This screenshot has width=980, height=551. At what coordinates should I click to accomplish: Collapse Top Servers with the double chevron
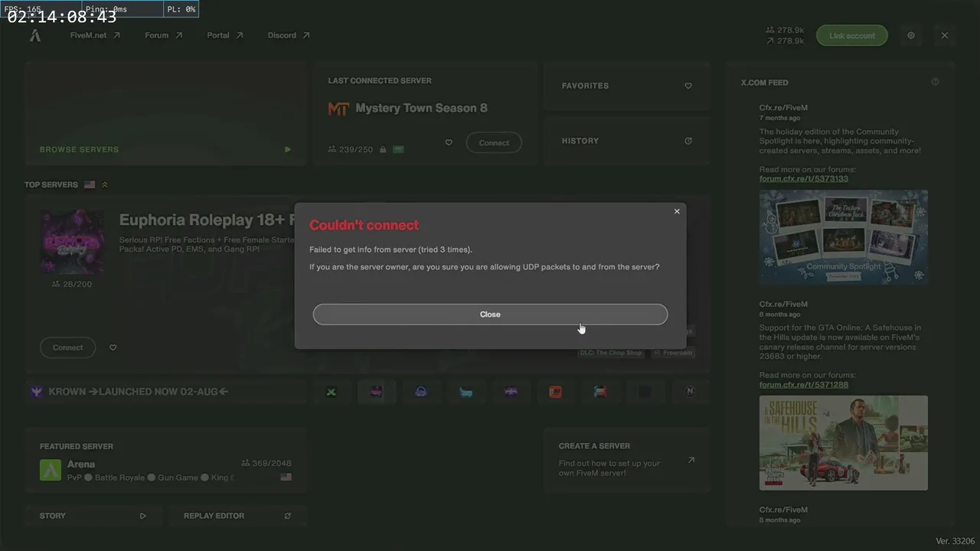coord(105,185)
